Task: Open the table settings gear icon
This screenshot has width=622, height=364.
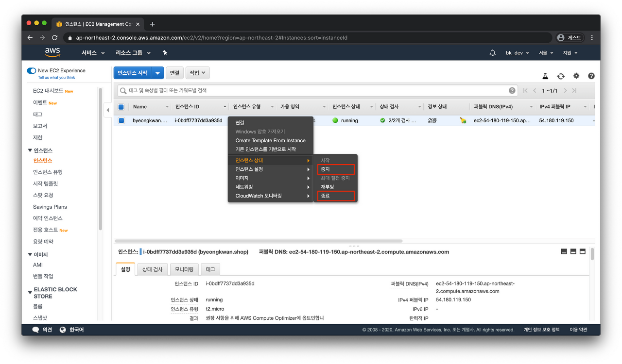Action: (x=576, y=76)
